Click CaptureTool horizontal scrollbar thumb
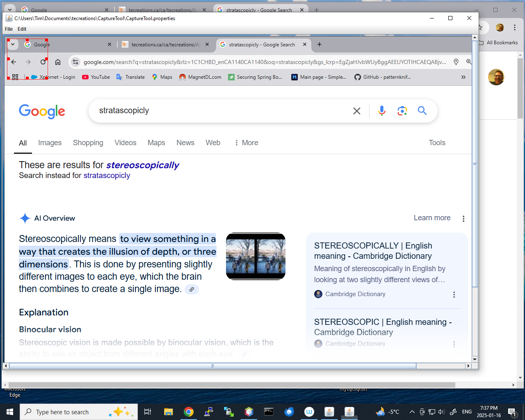 [x=212, y=366]
